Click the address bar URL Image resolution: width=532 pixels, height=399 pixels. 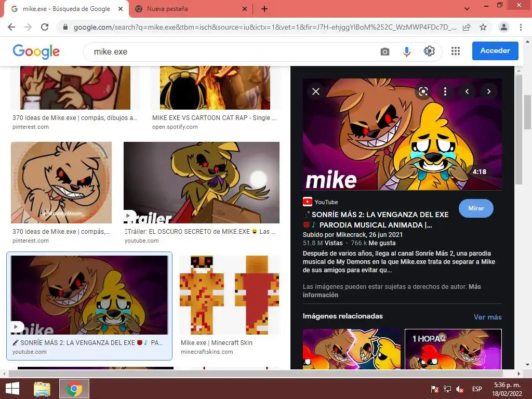(264, 27)
